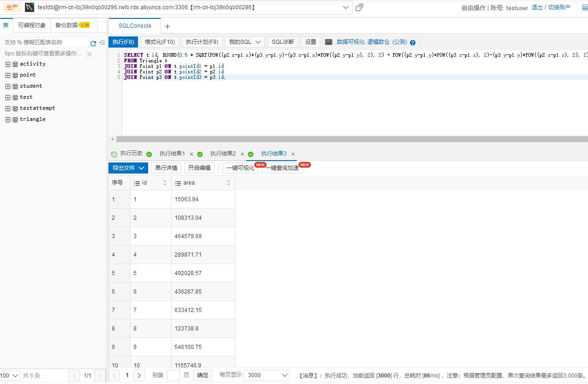Click the table icon of point
The width and height of the screenshot is (588, 384).
[15, 75]
